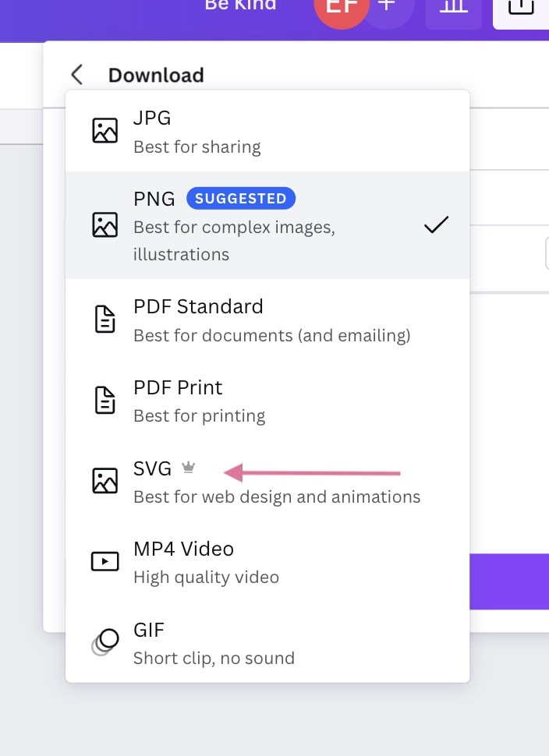The image size is (549, 756).
Task: Click 'High quality video' description
Action: tap(206, 577)
